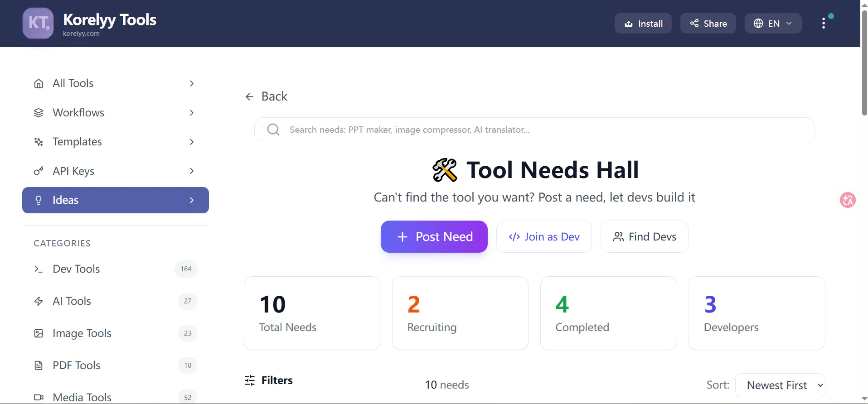Click the Korelyy Tools title
Image resolution: width=868 pixels, height=404 pixels.
(x=110, y=19)
